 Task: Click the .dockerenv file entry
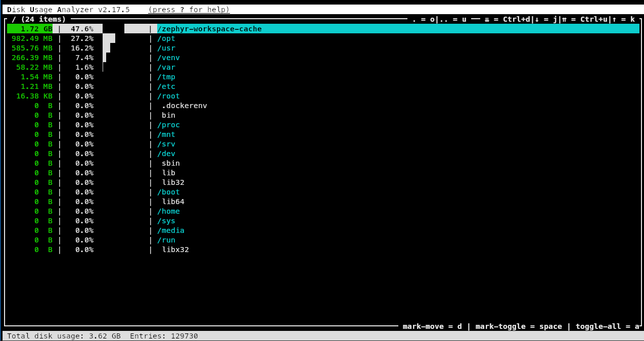[184, 106]
